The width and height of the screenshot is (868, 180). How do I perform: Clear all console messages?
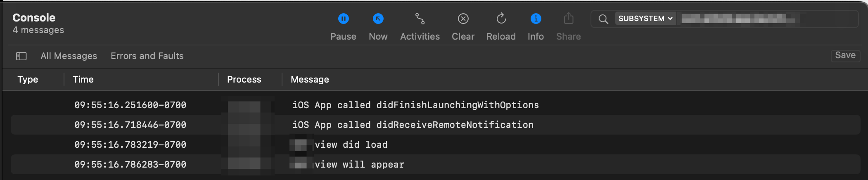pos(463,19)
